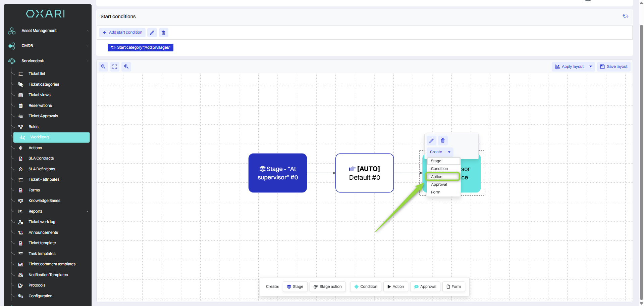The image size is (644, 306).
Task: Click the node popup edit pencil icon
Action: click(432, 141)
